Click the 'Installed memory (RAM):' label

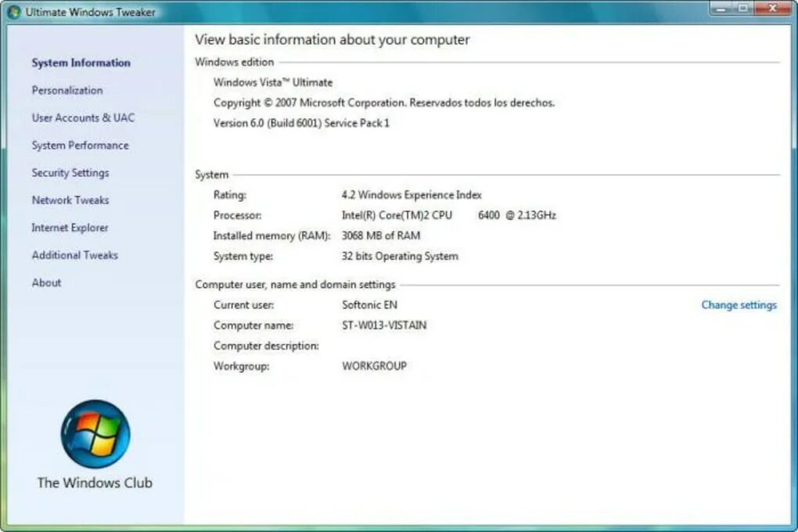(271, 235)
